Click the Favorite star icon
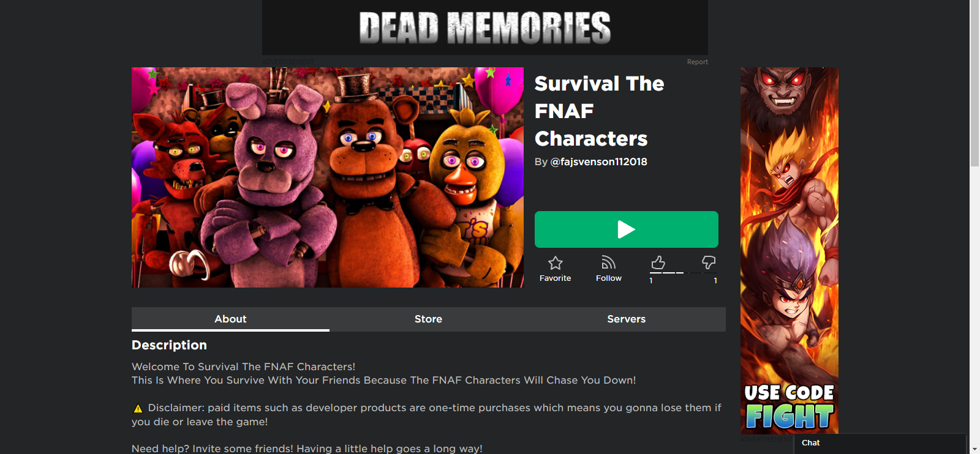 point(555,263)
